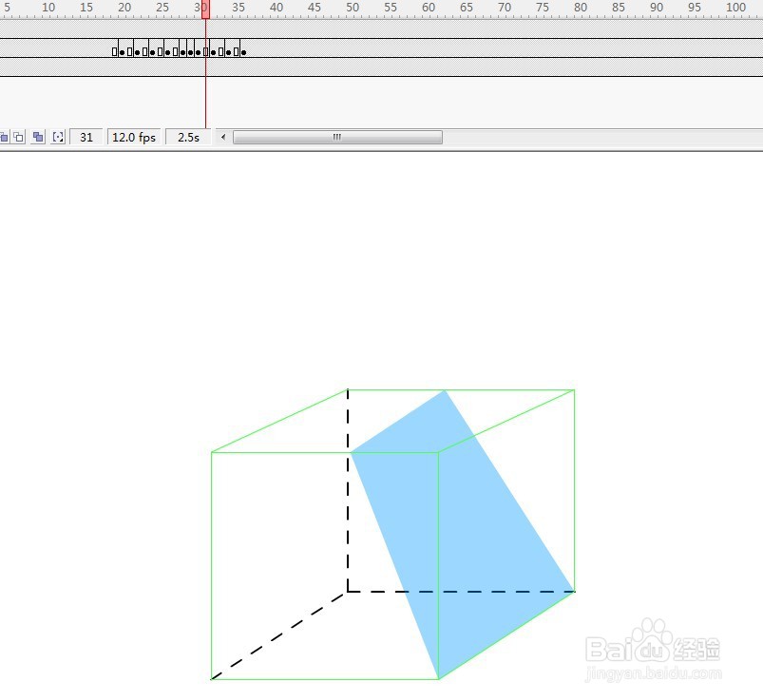Viewport: 763px width, 700px height.
Task: Select the keyframe at frame 34
Action: tap(229, 52)
